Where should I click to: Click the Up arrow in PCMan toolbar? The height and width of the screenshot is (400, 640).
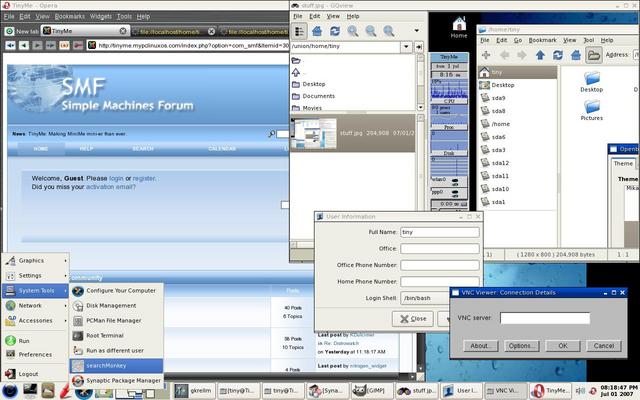(540, 55)
